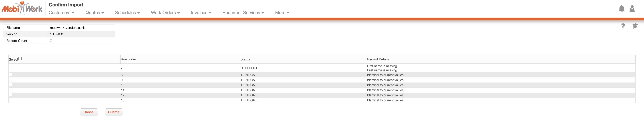Click the MobiWork logo

[22, 8]
